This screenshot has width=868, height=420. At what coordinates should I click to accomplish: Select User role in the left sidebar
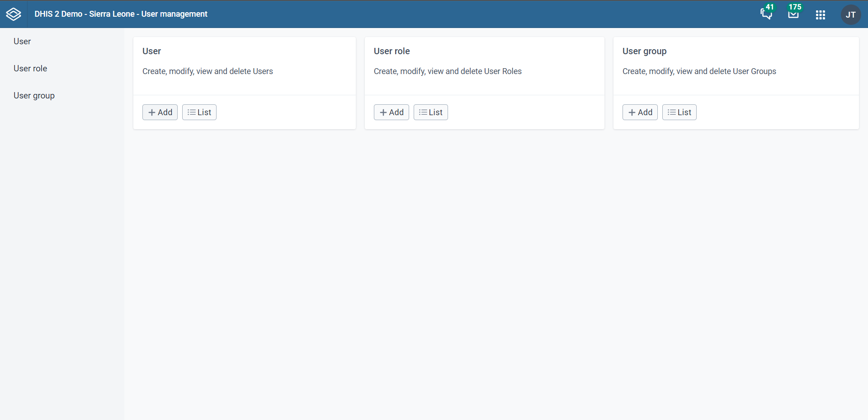30,69
